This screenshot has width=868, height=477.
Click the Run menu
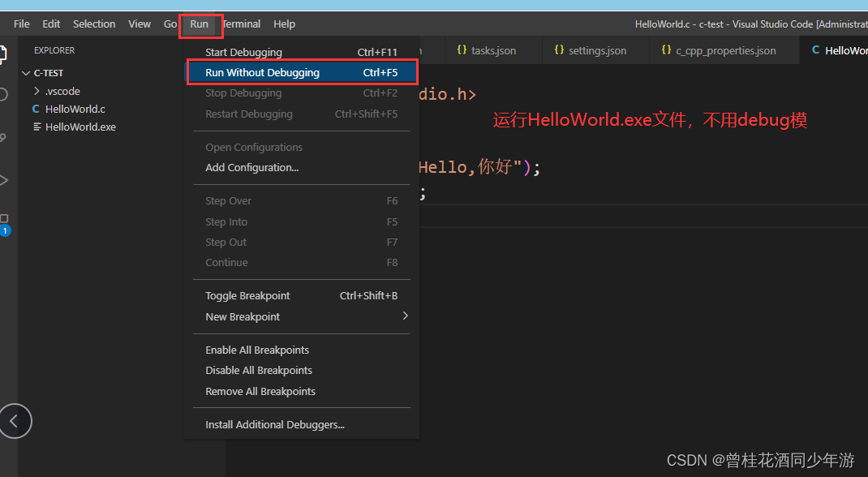click(200, 24)
